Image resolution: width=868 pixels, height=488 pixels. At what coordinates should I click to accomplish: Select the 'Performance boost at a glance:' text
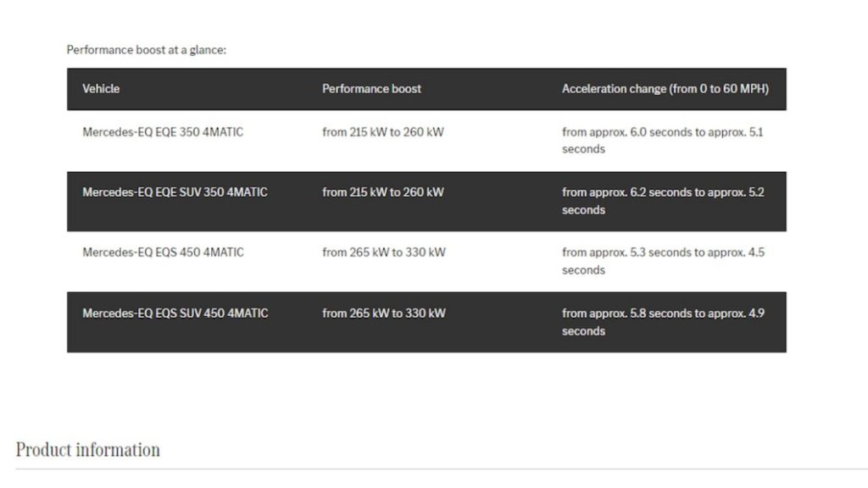click(146, 50)
